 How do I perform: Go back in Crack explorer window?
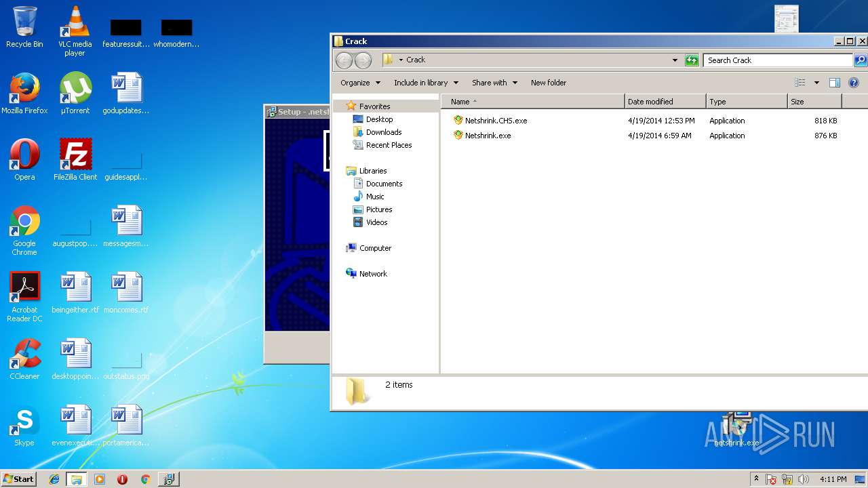pyautogui.click(x=344, y=60)
